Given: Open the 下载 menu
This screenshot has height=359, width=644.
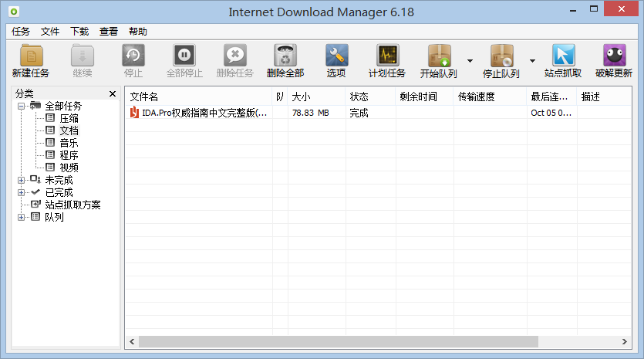Looking at the screenshot, I should click(79, 32).
